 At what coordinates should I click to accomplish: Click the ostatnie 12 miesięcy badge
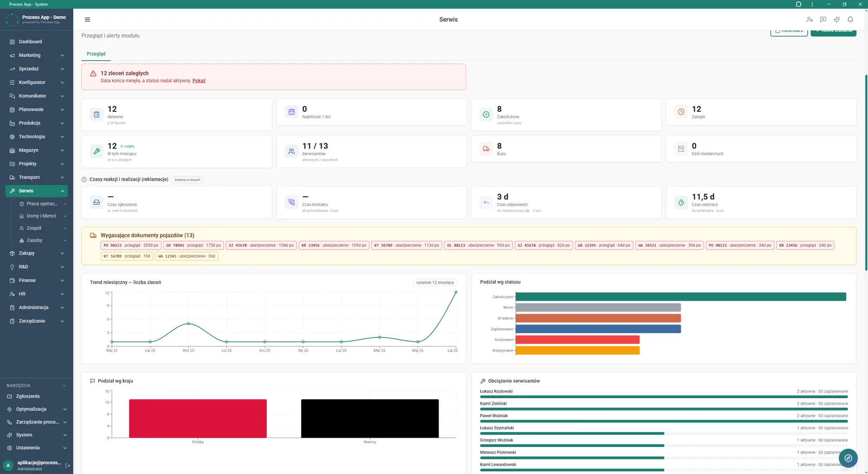(435, 283)
